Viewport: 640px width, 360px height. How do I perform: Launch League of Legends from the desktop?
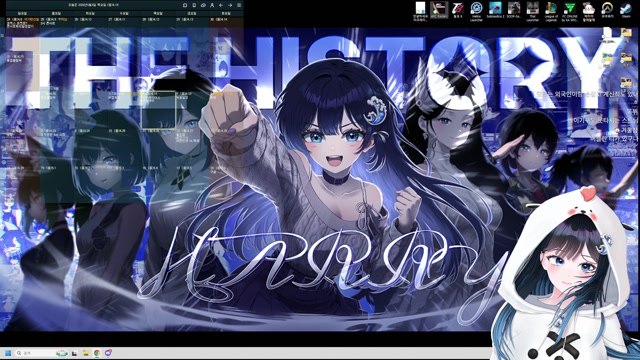551,11
